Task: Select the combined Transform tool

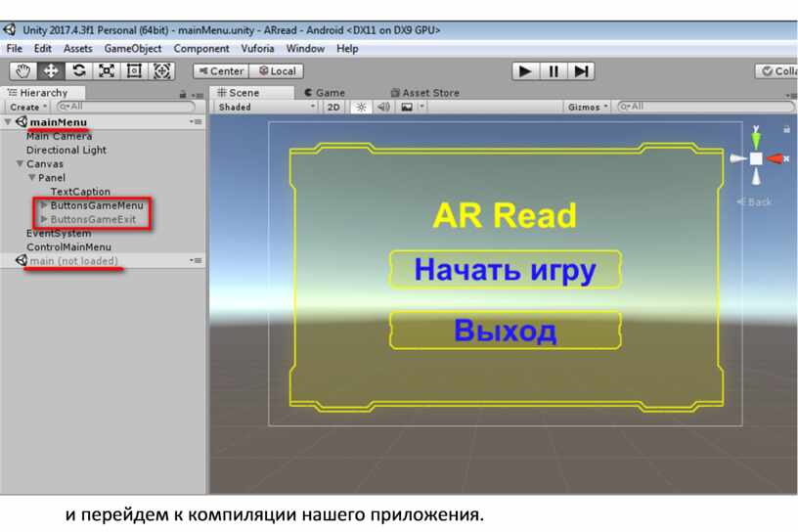Action: click(x=161, y=70)
